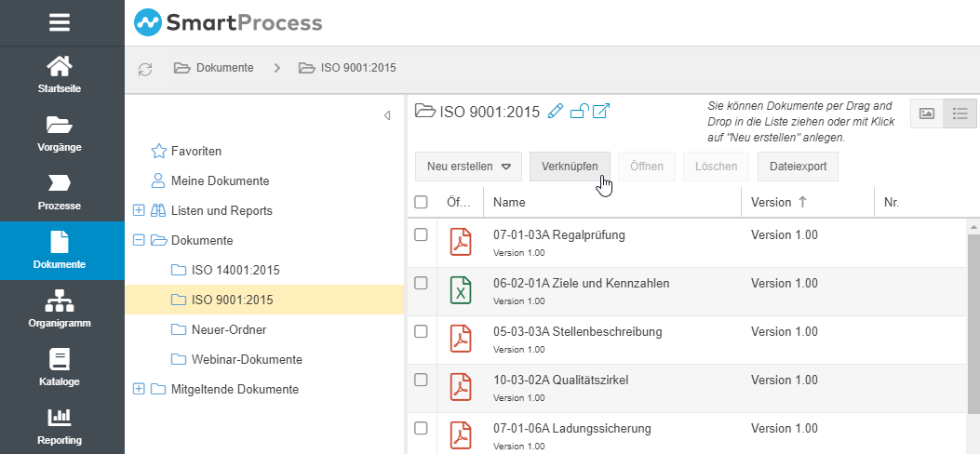The height and width of the screenshot is (454, 980).
Task: Click the Verknüpfen button
Action: coord(570,167)
